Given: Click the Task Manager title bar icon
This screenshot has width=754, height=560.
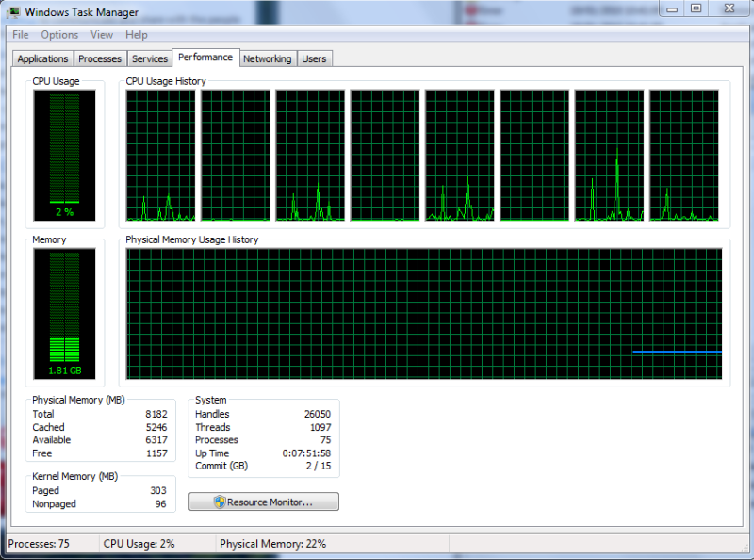Looking at the screenshot, I should pos(14,12).
